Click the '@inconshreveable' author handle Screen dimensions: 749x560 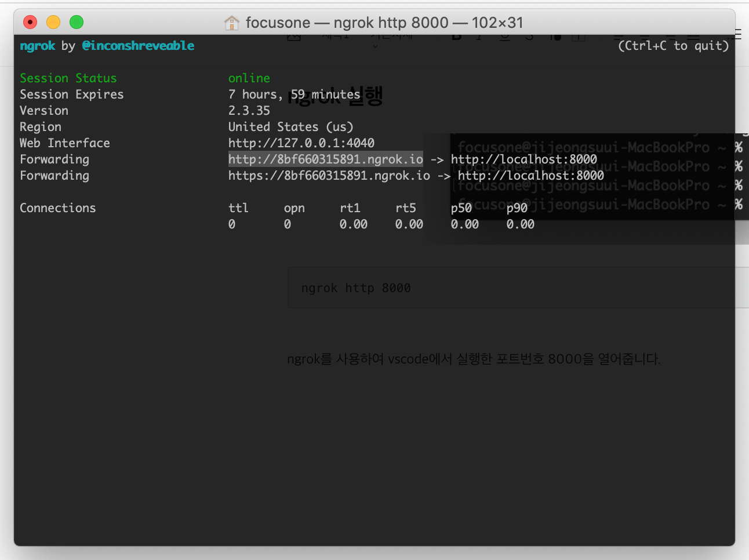tap(138, 46)
